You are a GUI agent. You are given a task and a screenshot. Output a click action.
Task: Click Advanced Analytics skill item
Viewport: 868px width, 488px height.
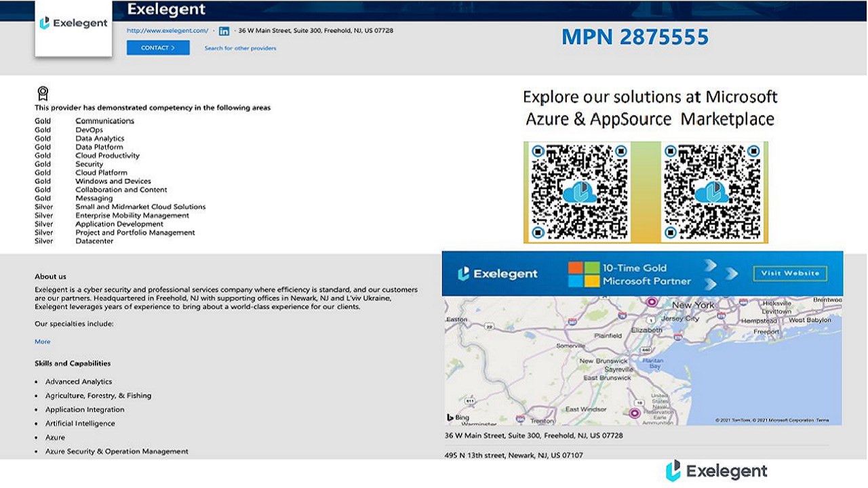(79, 382)
